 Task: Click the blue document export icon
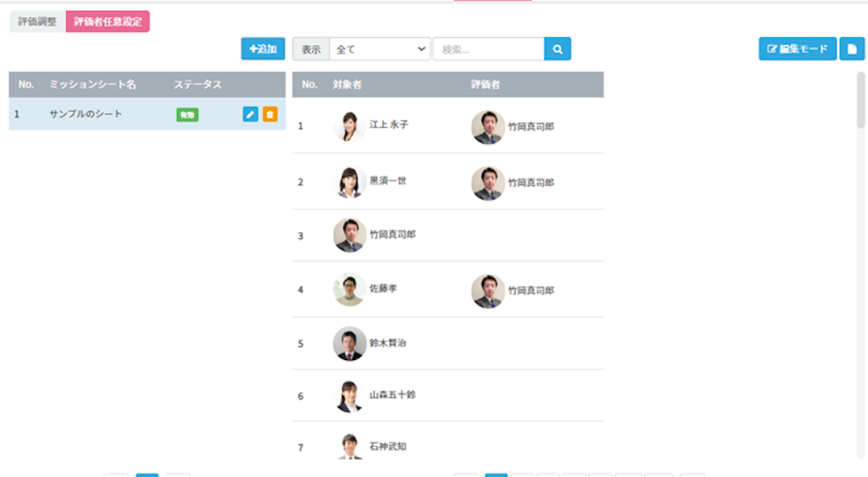tap(852, 49)
